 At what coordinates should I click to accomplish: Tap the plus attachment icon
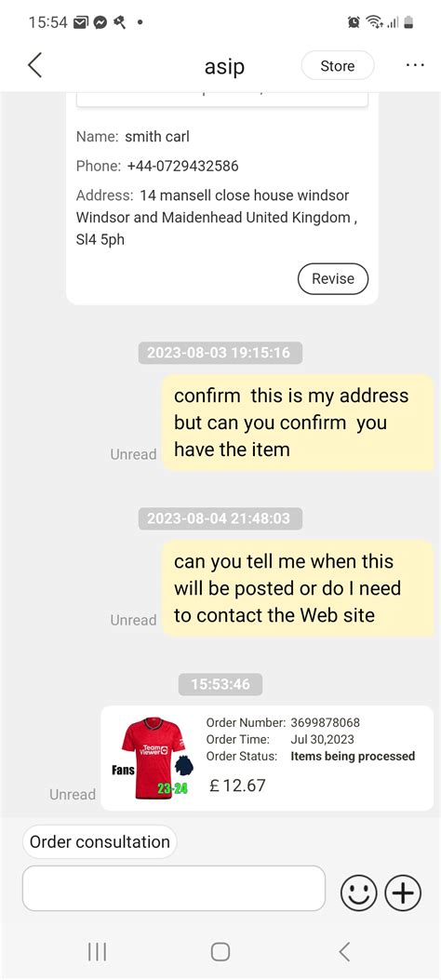coord(403,892)
